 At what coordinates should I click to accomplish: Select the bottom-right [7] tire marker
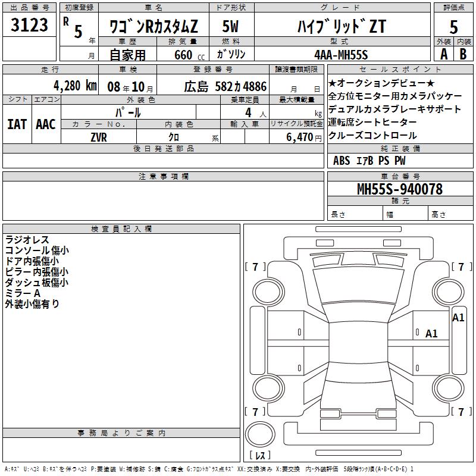461,412
